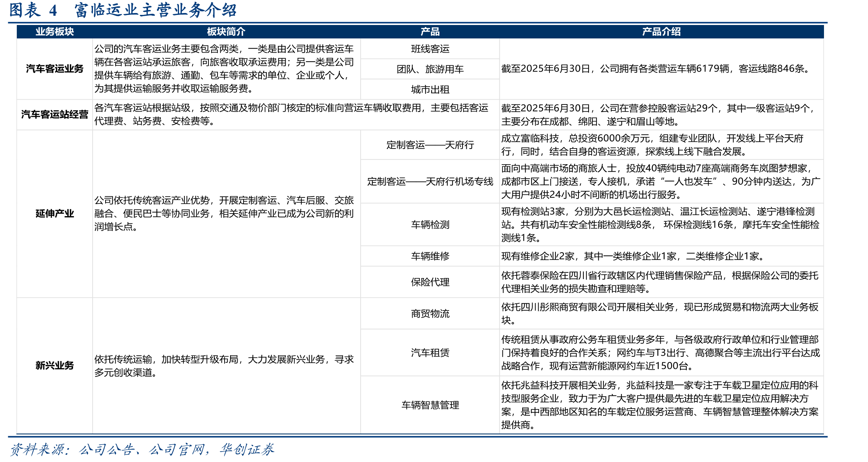Select the description about 现有检测站3家
This screenshot has width=868, height=462.
661,225
